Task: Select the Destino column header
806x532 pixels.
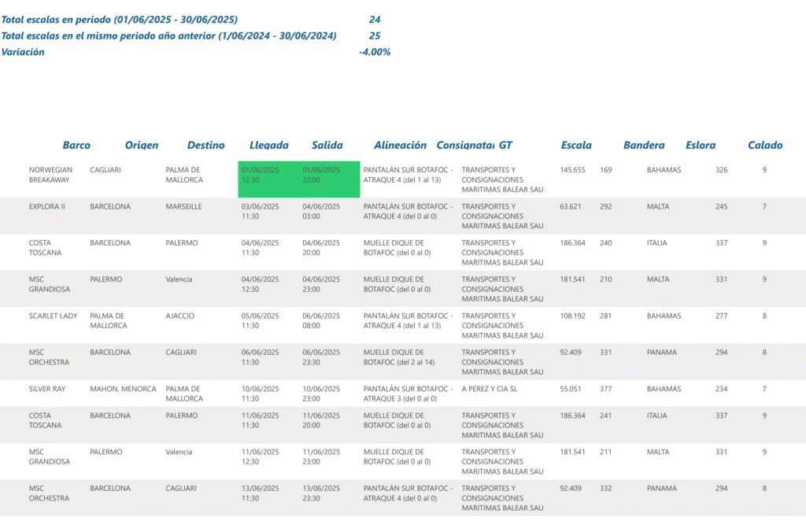Action: pos(205,146)
